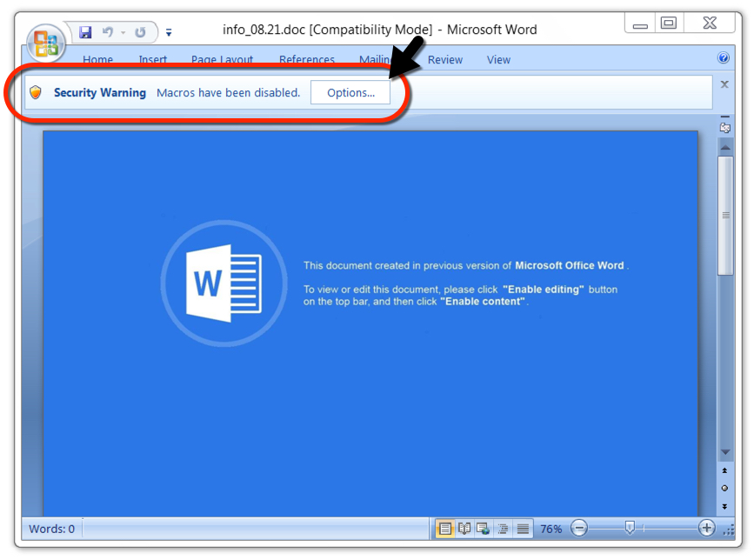The height and width of the screenshot is (560, 754).
Task: Click the zoom slider handle
Action: [630, 529]
